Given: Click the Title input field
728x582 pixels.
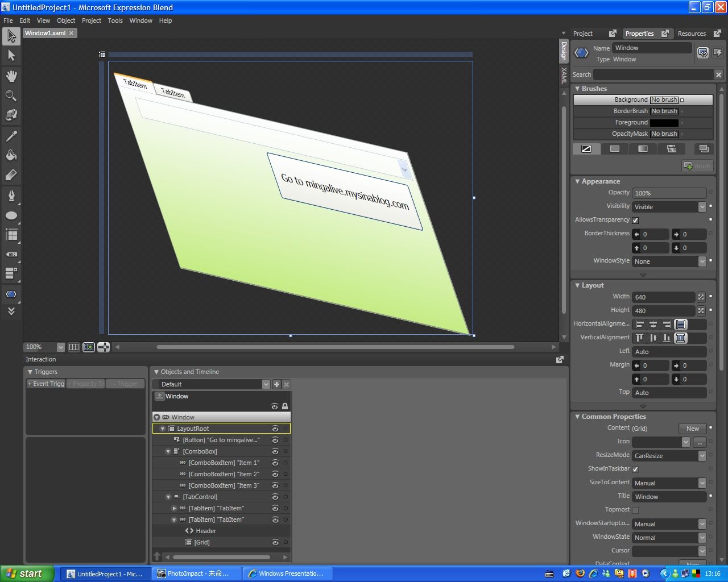Looking at the screenshot, I should (x=669, y=497).
